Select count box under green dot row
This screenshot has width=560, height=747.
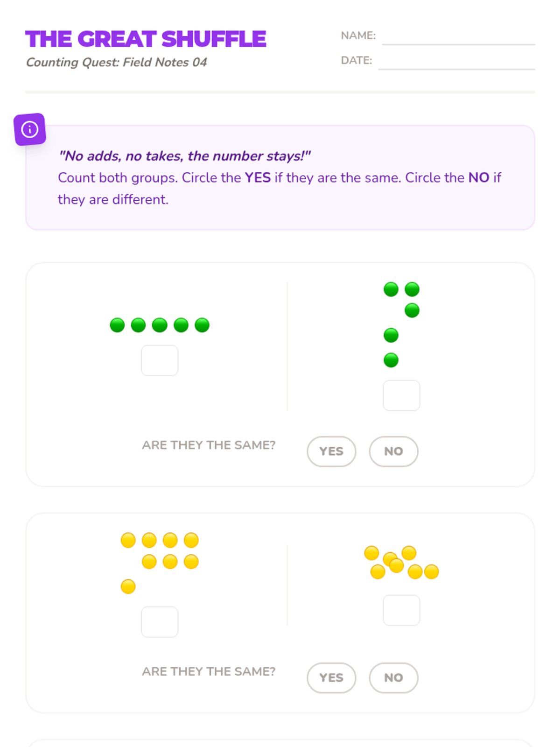[160, 360]
